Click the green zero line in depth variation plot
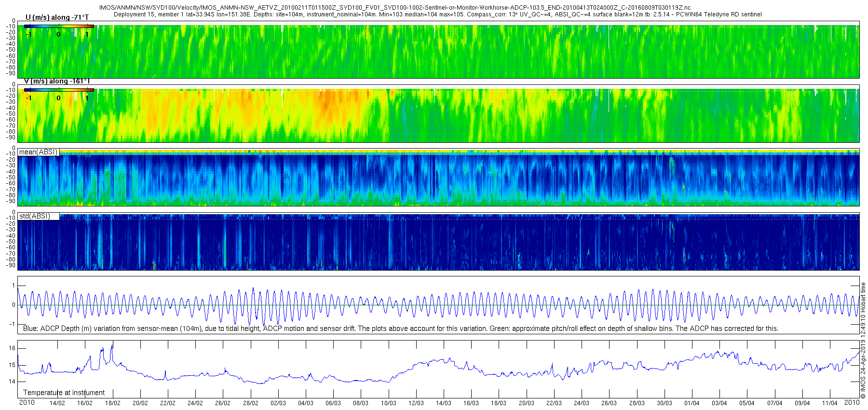The height and width of the screenshot is (410, 868). (x=438, y=305)
